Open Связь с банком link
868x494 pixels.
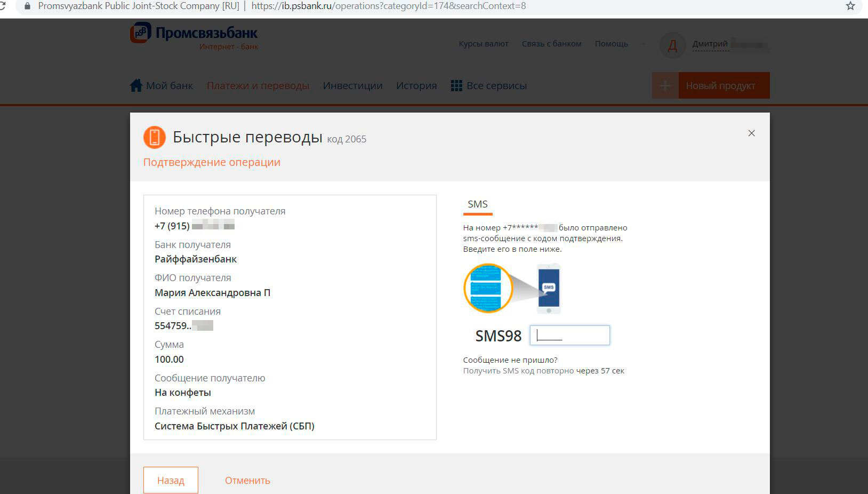(x=551, y=44)
